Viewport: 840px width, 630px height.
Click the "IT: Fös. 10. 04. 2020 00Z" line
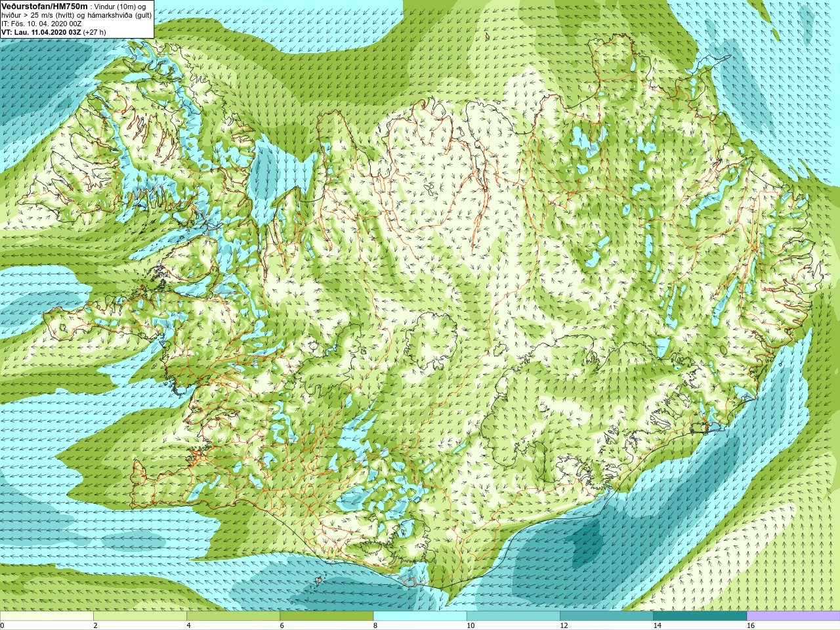[41, 24]
